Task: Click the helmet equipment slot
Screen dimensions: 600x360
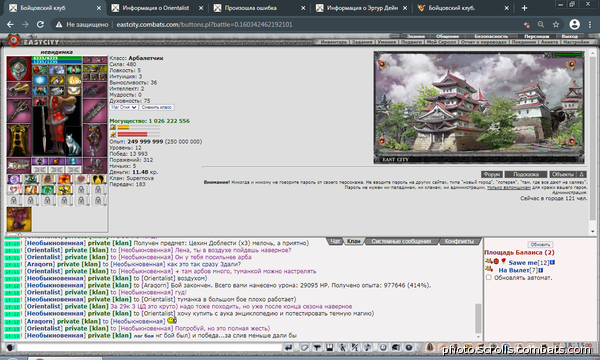Action: pyautogui.click(x=19, y=68)
